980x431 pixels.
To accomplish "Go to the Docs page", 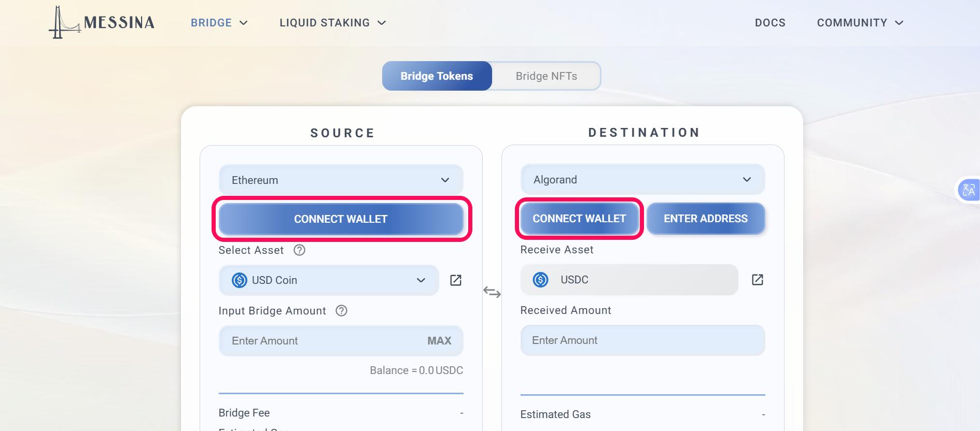I will pyautogui.click(x=770, y=23).
